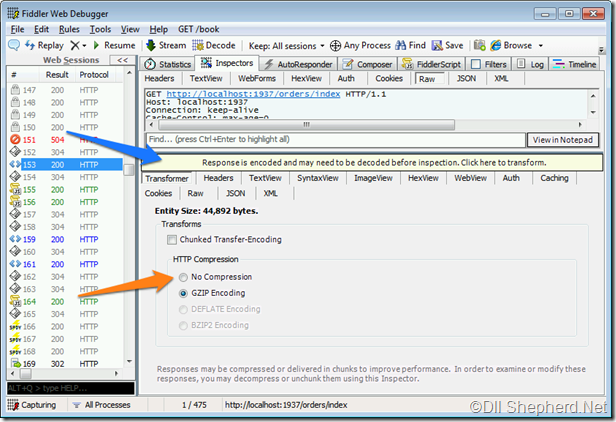Click the Any Process target icon
Viewport: 616px width, 422px height.
(x=335, y=46)
